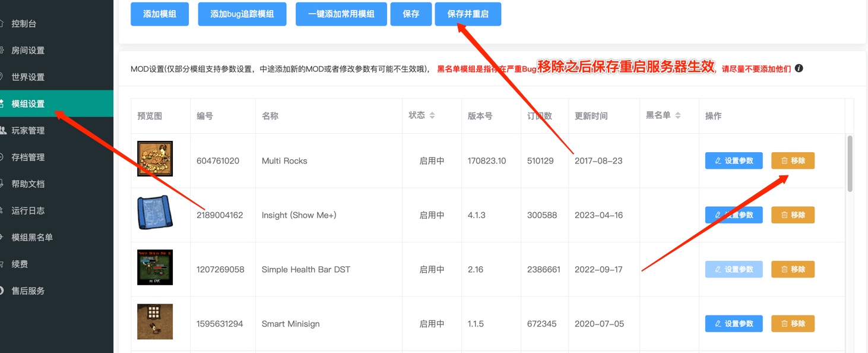
Task: Go to 世界设置 in the sidebar
Action: point(28,77)
